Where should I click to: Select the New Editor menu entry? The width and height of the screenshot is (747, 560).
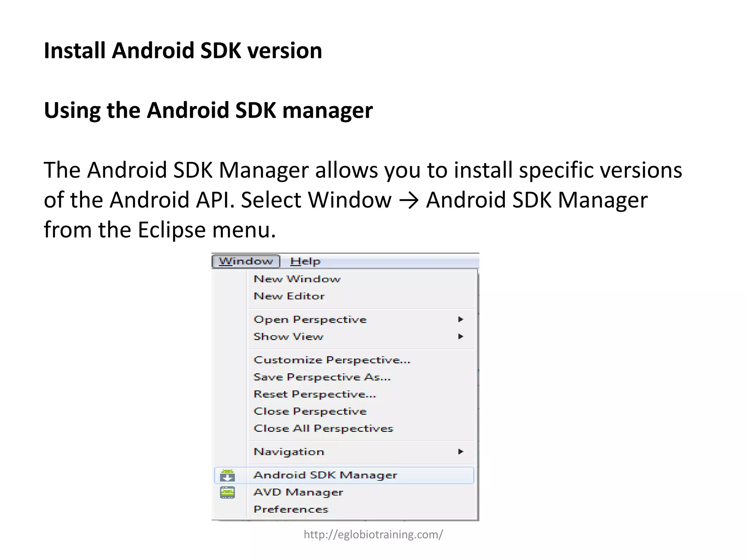coord(289,296)
